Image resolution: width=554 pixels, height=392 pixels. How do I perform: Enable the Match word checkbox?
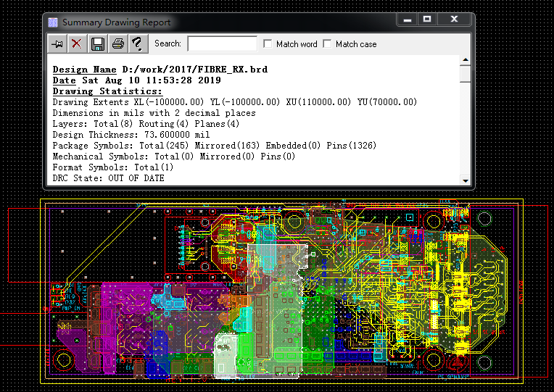(268, 44)
